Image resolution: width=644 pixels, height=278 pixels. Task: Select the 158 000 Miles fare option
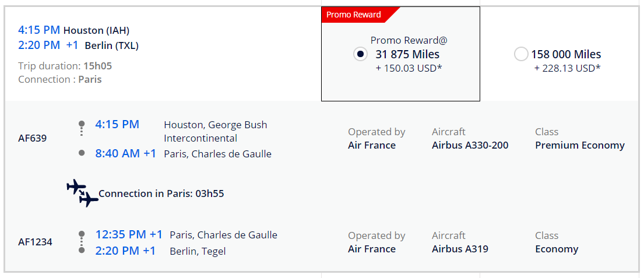point(521,54)
